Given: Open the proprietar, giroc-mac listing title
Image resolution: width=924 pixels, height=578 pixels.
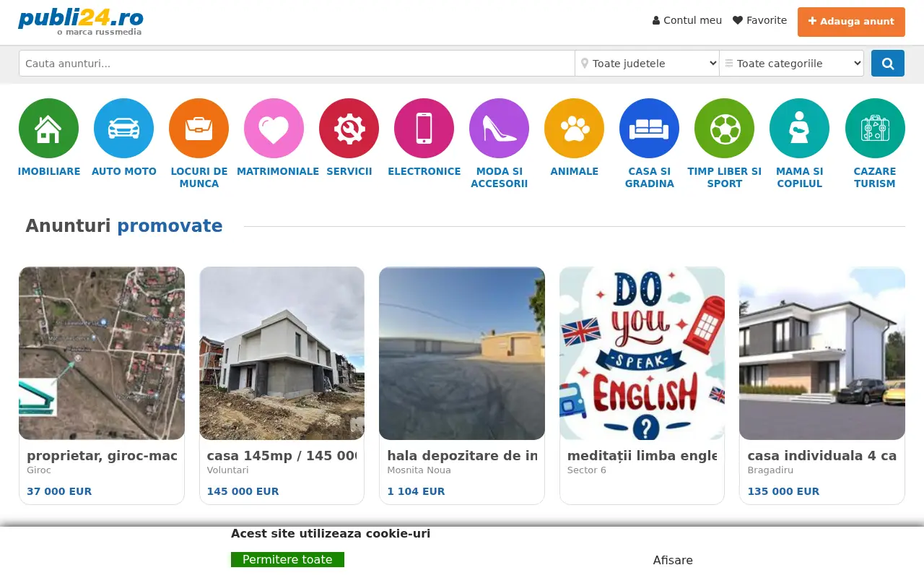Looking at the screenshot, I should click(x=102, y=456).
